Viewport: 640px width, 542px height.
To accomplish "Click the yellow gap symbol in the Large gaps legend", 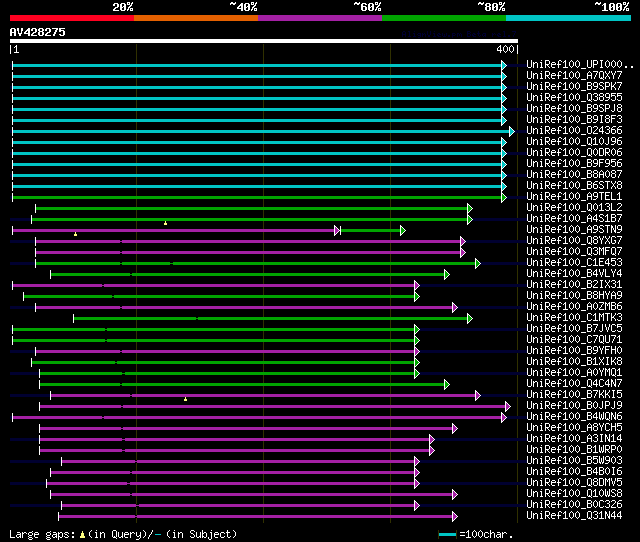I will pos(82,534).
